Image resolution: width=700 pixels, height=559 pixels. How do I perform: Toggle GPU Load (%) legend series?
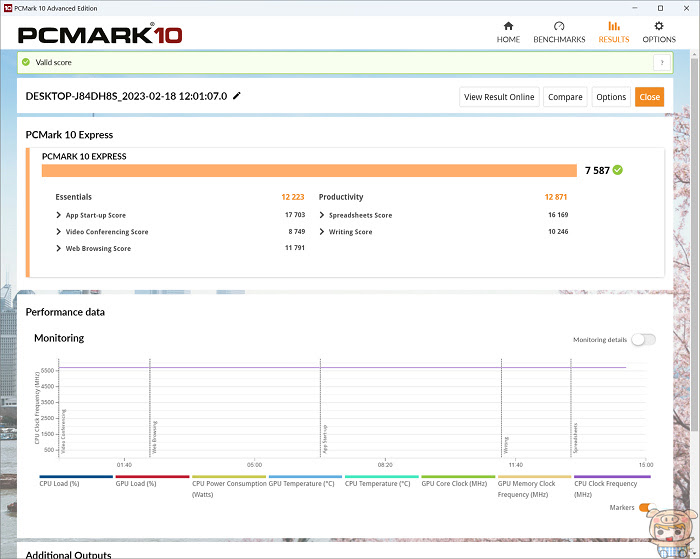(152, 481)
